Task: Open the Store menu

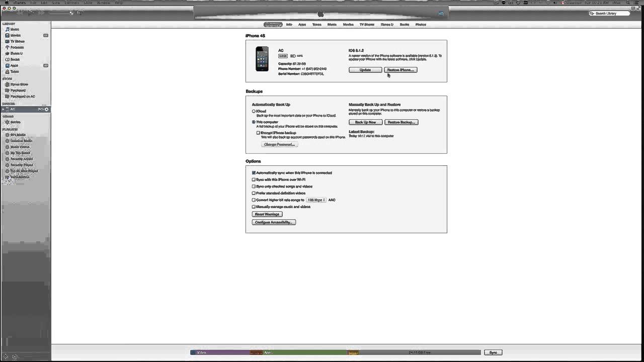Action: [88, 3]
